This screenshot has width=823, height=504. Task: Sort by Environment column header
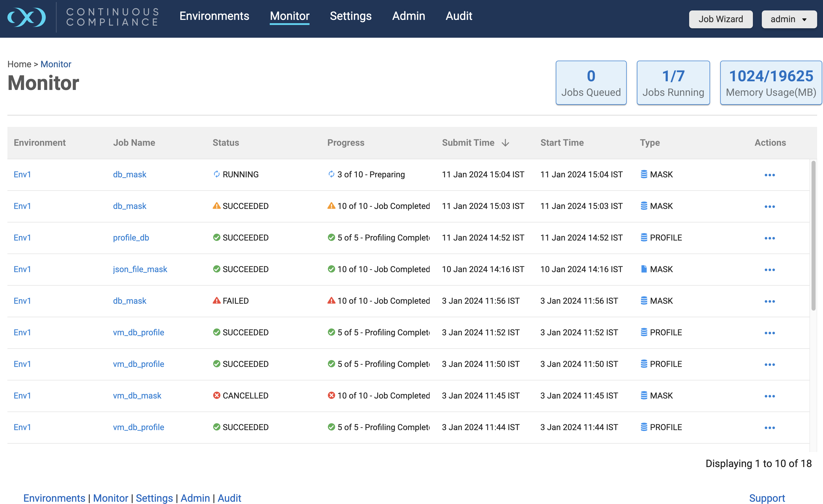[x=40, y=142]
